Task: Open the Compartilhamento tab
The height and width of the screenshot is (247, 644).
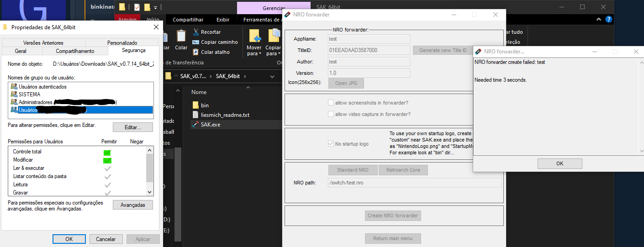Action: (x=75, y=51)
